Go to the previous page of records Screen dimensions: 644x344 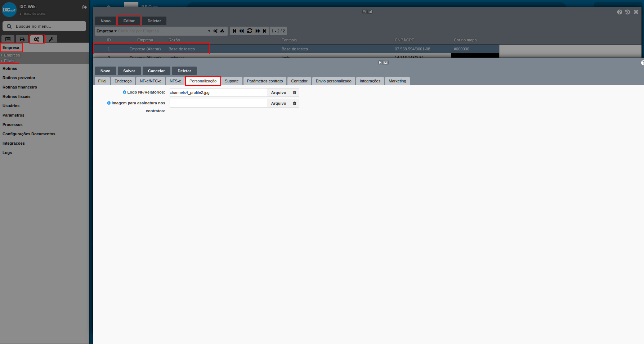pyautogui.click(x=241, y=31)
